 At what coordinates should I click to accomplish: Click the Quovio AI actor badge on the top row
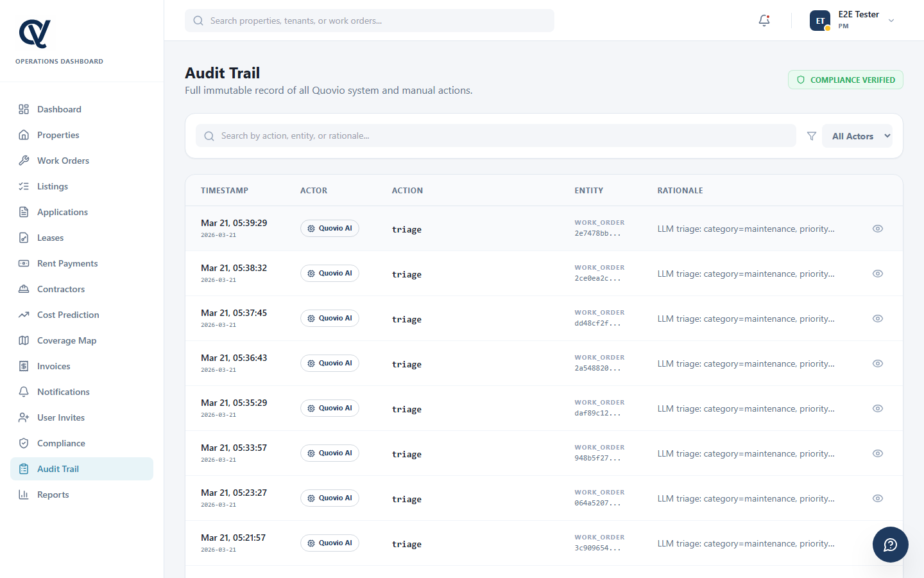point(329,228)
